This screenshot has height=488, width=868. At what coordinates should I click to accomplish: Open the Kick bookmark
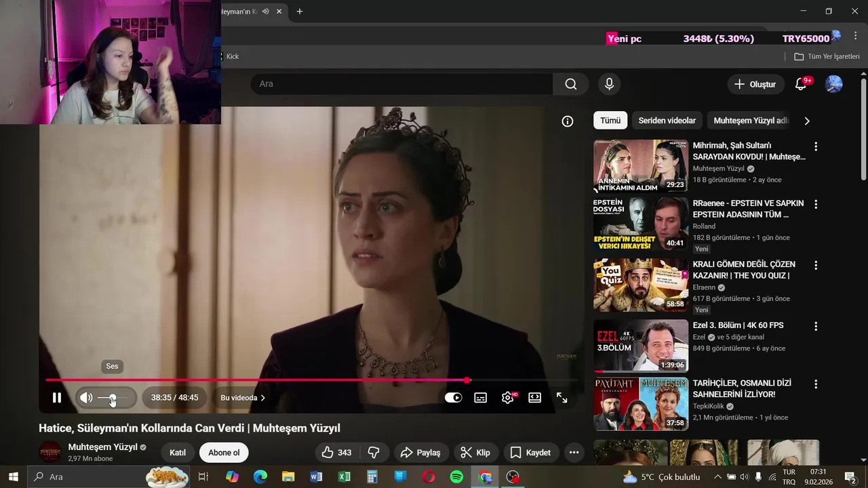click(233, 56)
